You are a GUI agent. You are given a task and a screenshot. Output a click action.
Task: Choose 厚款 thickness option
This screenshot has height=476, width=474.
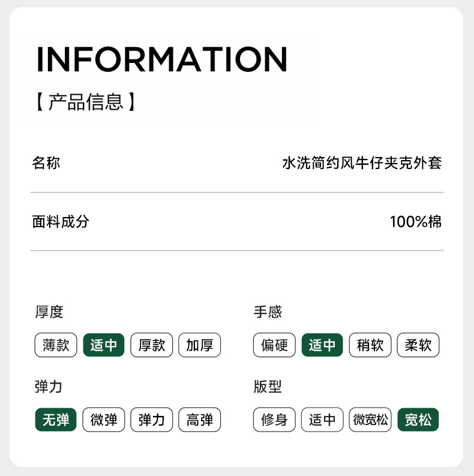152,345
